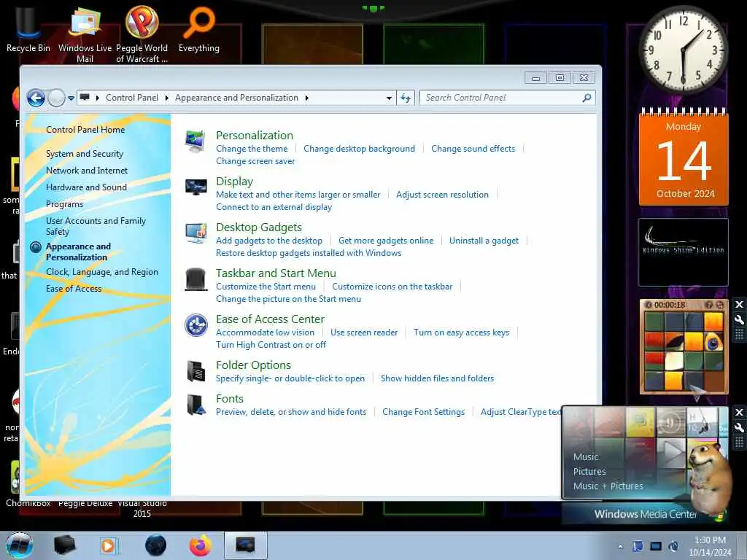The image size is (747, 560).
Task: Click Change screen saver link
Action: pyautogui.click(x=255, y=161)
